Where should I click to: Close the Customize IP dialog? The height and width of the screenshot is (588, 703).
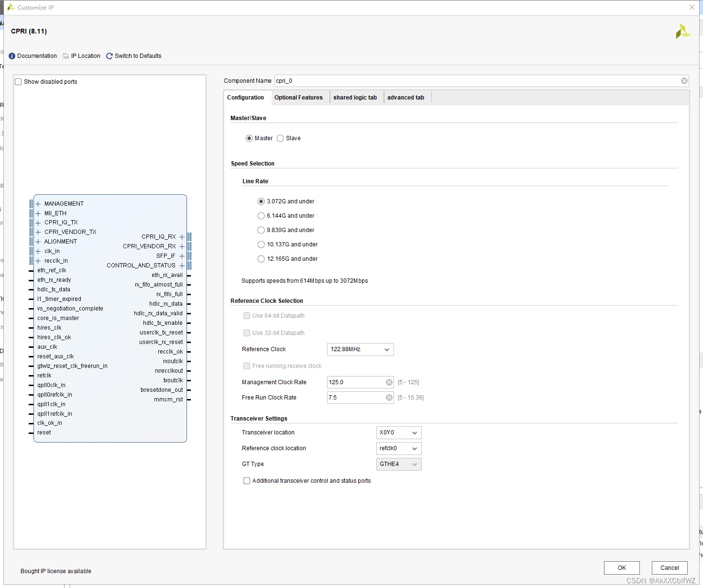click(692, 7)
